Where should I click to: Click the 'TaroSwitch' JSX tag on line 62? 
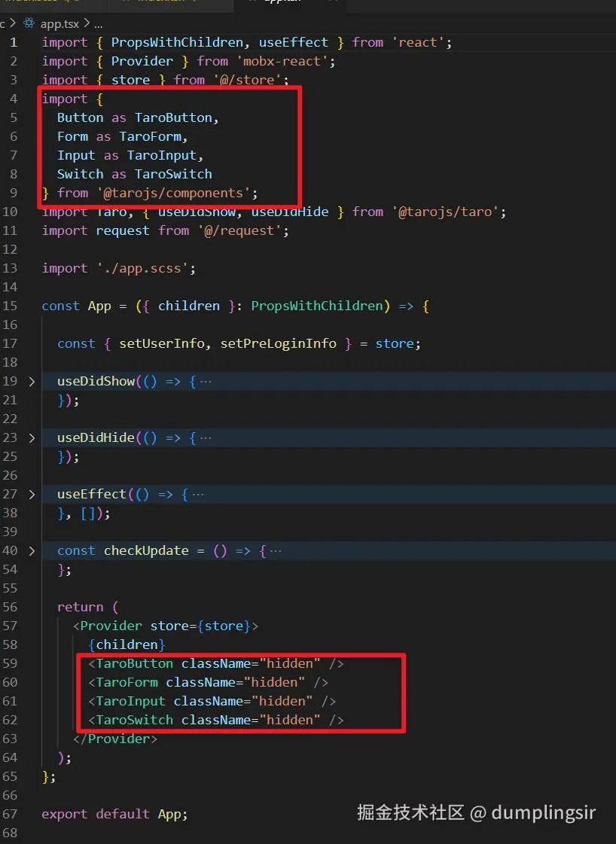135,721
